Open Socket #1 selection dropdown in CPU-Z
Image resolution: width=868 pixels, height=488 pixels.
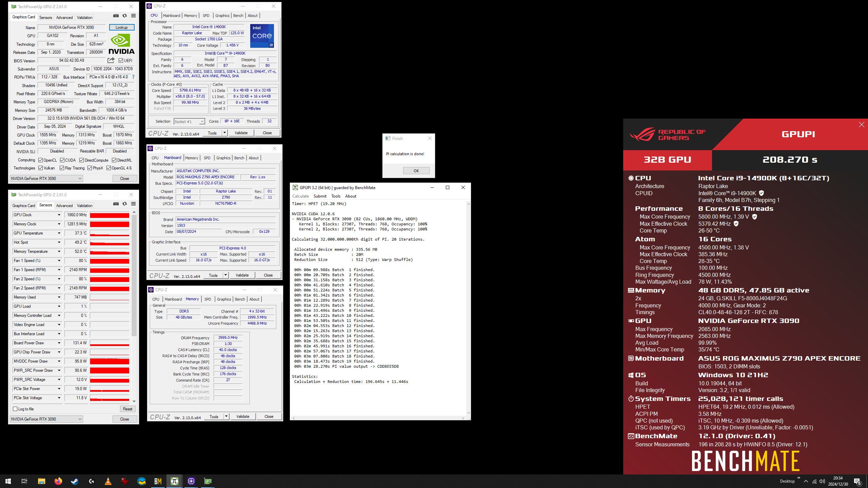189,122
